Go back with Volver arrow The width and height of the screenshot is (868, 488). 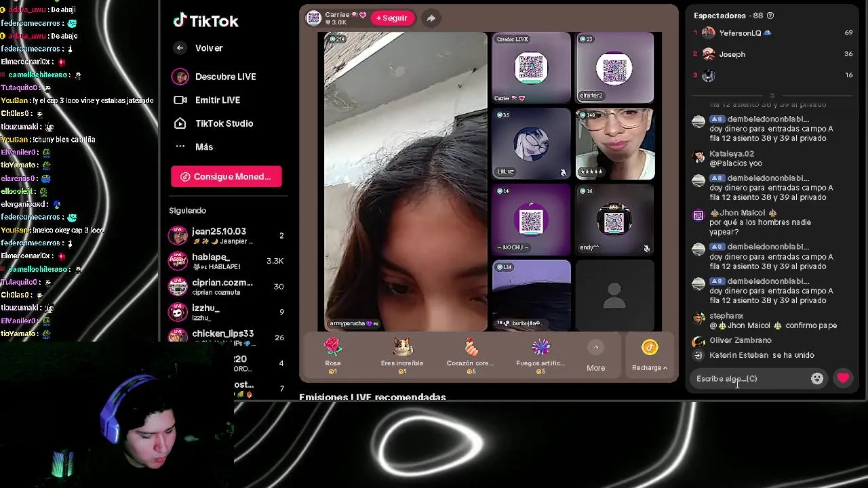(180, 48)
